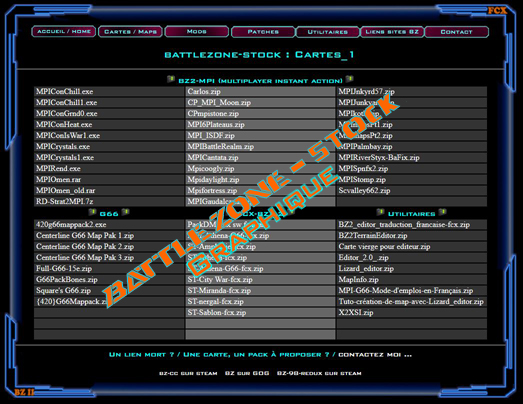Click the icon left of G66 heading
523x404 pixels.
click(92, 212)
